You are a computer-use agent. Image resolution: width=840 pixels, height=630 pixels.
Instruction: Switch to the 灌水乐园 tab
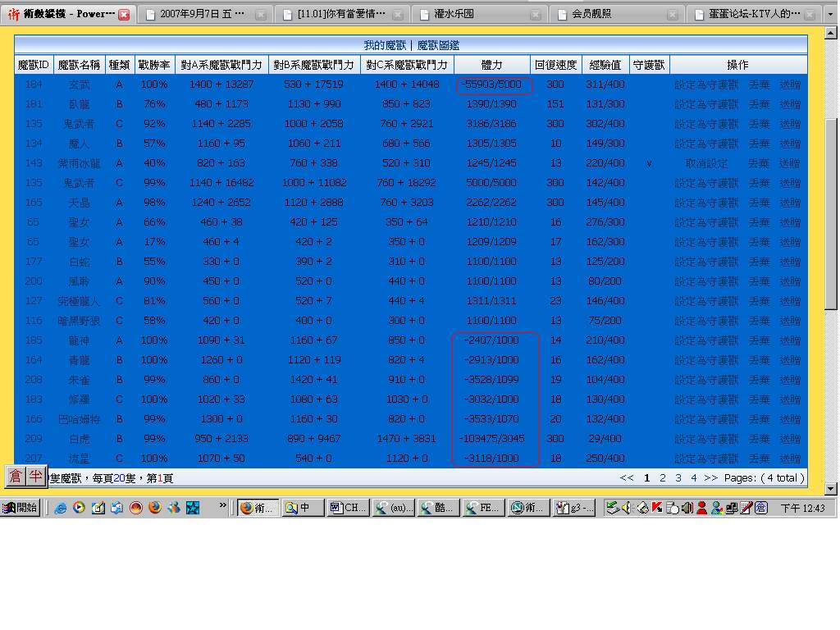(477, 15)
